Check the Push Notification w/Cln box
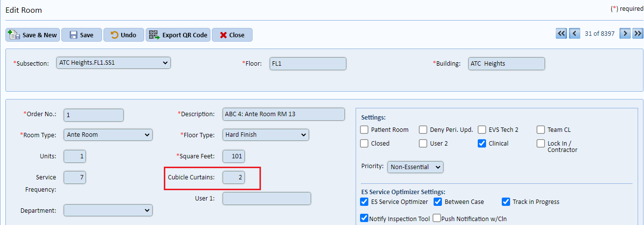Screen dimensions: 644x225 437,219
